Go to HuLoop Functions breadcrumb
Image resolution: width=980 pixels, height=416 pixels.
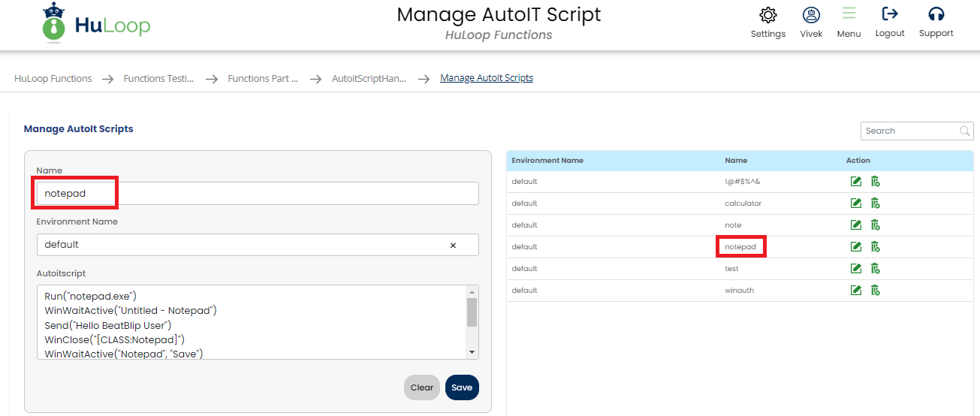53,78
